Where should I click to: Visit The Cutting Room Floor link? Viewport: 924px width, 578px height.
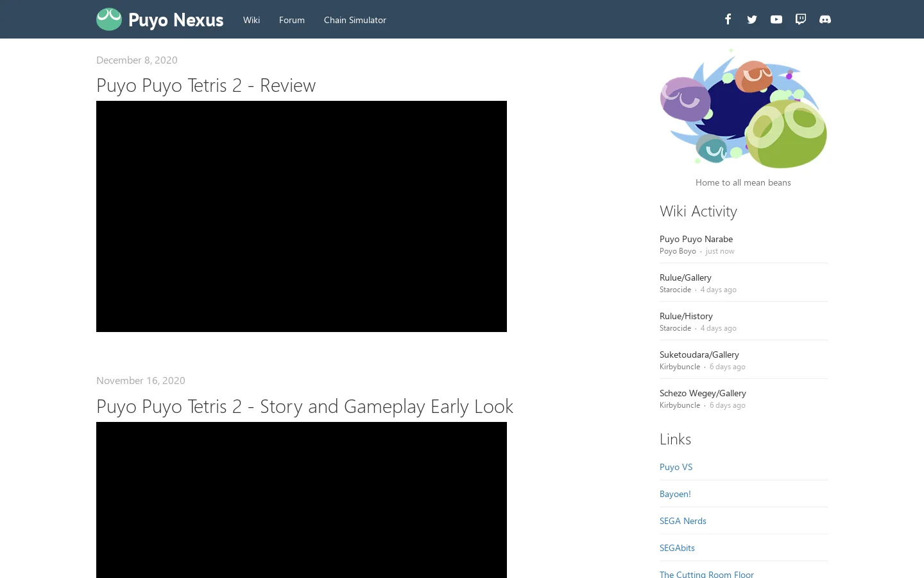(x=706, y=574)
